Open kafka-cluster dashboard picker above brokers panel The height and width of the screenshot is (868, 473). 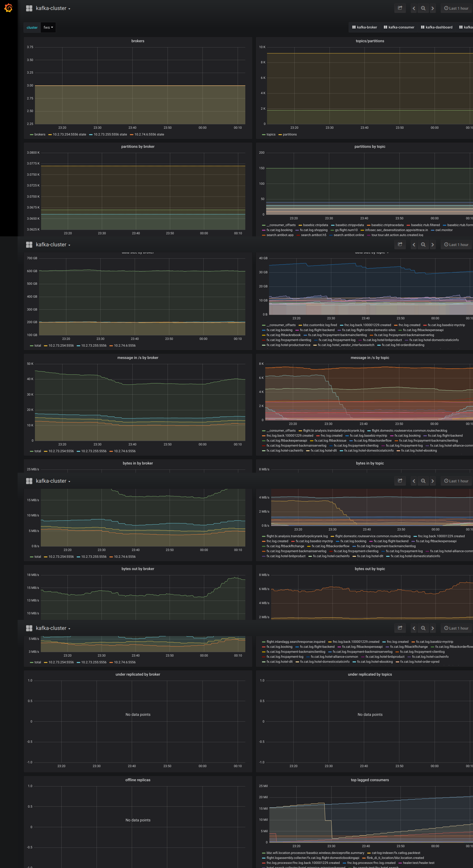pyautogui.click(x=53, y=9)
